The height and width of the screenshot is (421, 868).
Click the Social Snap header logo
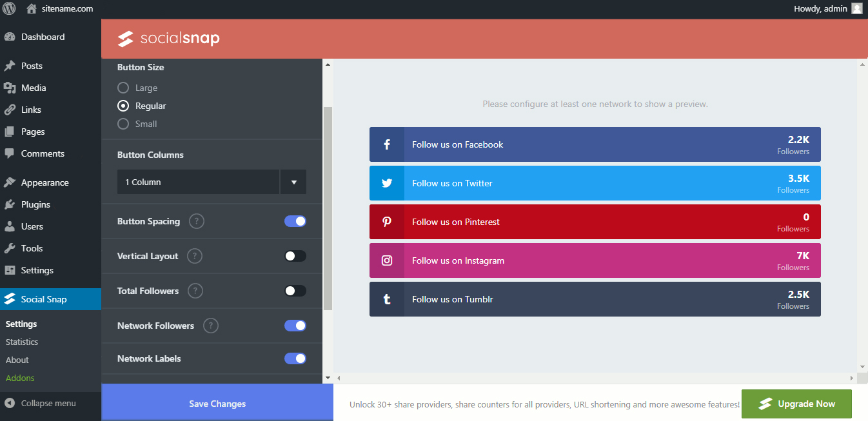tap(168, 39)
